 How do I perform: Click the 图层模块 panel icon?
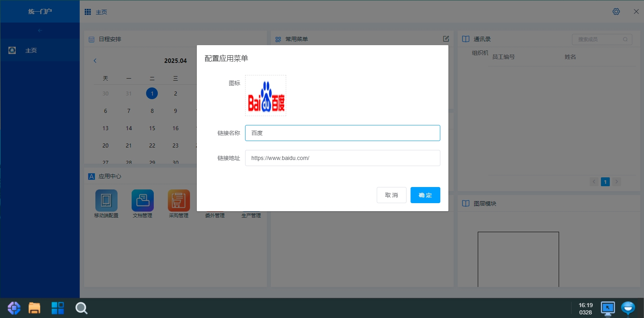point(466,204)
